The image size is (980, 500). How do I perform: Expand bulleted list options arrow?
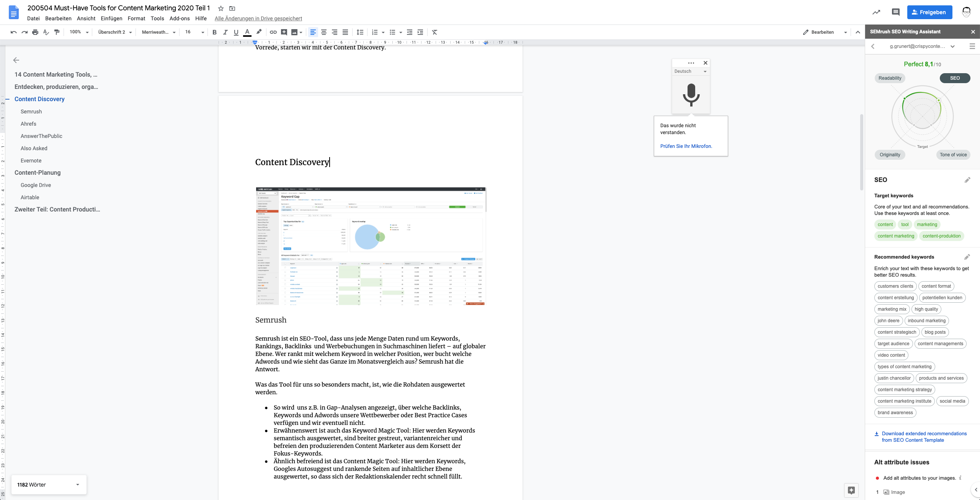pos(401,32)
